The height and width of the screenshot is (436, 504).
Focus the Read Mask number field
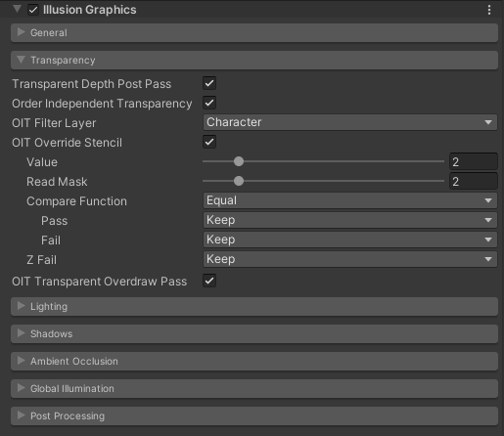474,181
